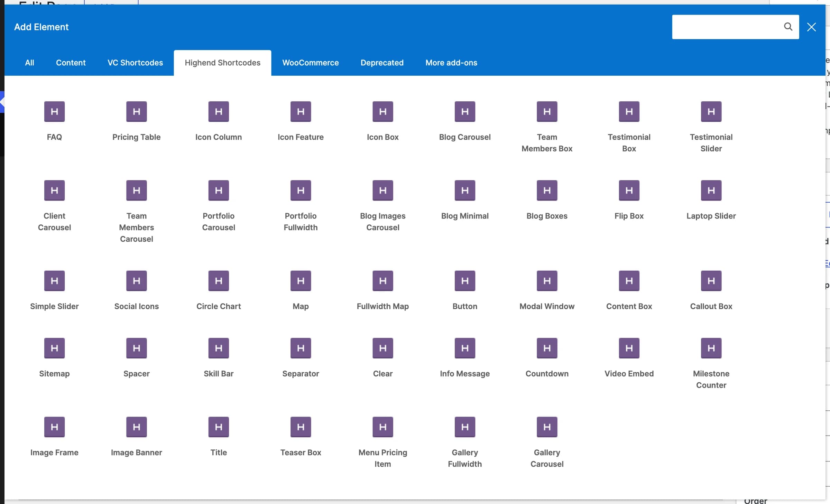Add the Client Carousel element
This screenshot has height=504, width=830.
[54, 205]
